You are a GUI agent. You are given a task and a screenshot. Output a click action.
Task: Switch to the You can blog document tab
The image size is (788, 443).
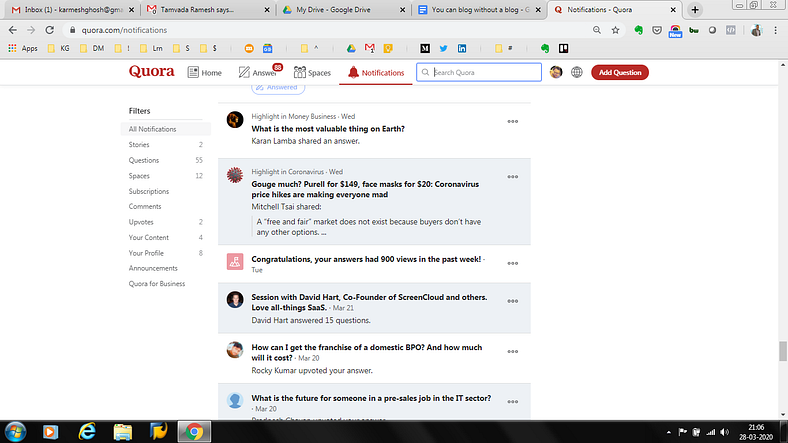click(479, 10)
